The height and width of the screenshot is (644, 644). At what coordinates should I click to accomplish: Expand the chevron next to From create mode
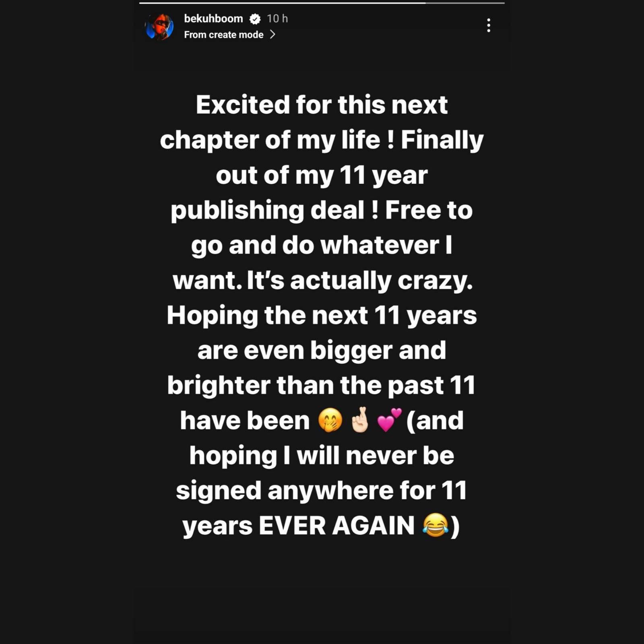point(272,35)
